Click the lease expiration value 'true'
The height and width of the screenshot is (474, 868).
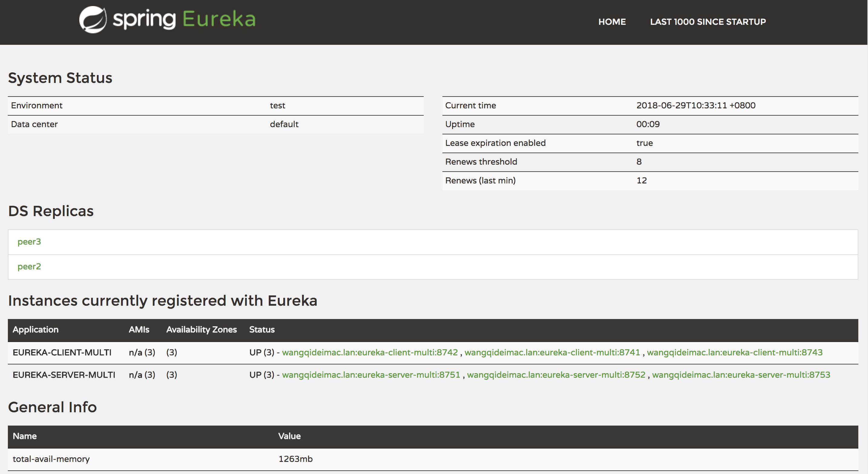[x=644, y=143]
